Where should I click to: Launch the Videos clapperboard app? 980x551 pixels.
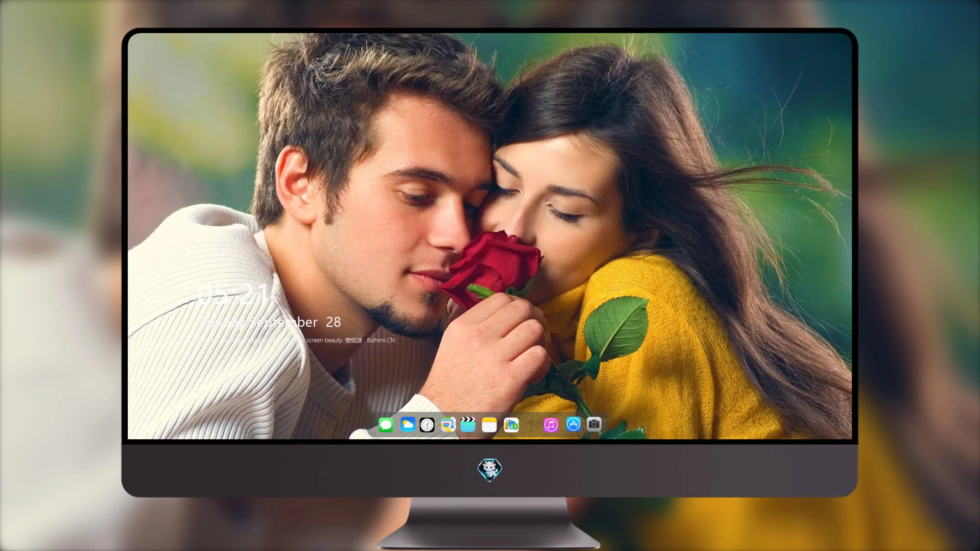pos(468,424)
